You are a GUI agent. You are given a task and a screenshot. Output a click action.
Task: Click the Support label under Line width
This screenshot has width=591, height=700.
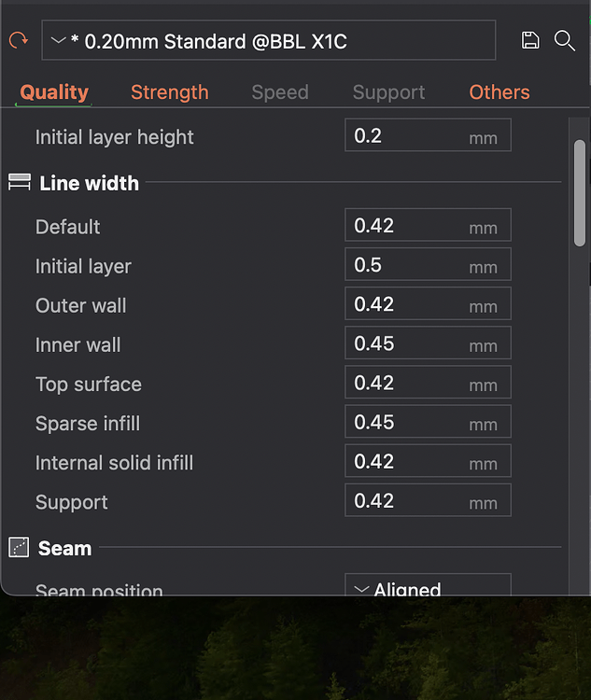72,503
